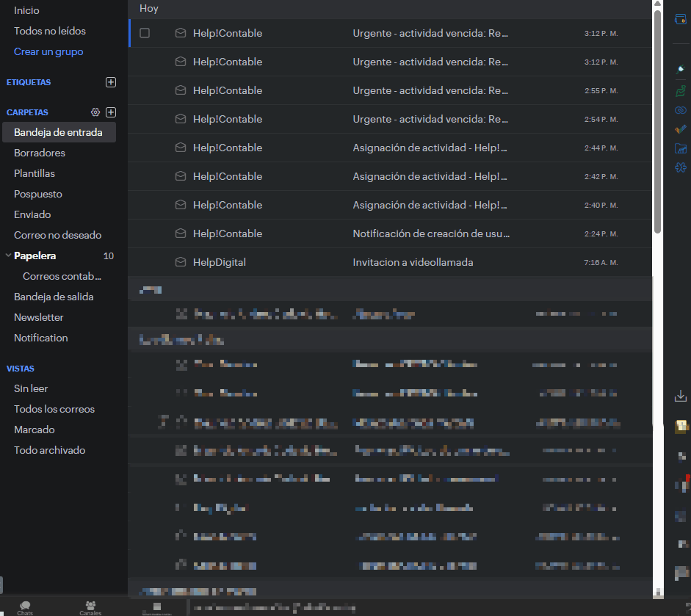Click the CARPETAS section header
The width and height of the screenshot is (691, 616).
click(x=27, y=112)
